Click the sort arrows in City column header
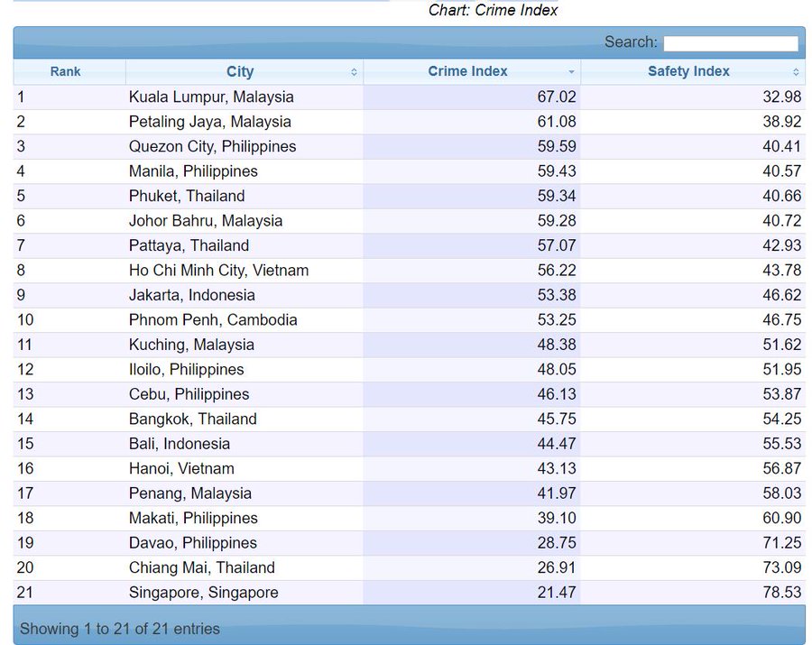 click(354, 72)
